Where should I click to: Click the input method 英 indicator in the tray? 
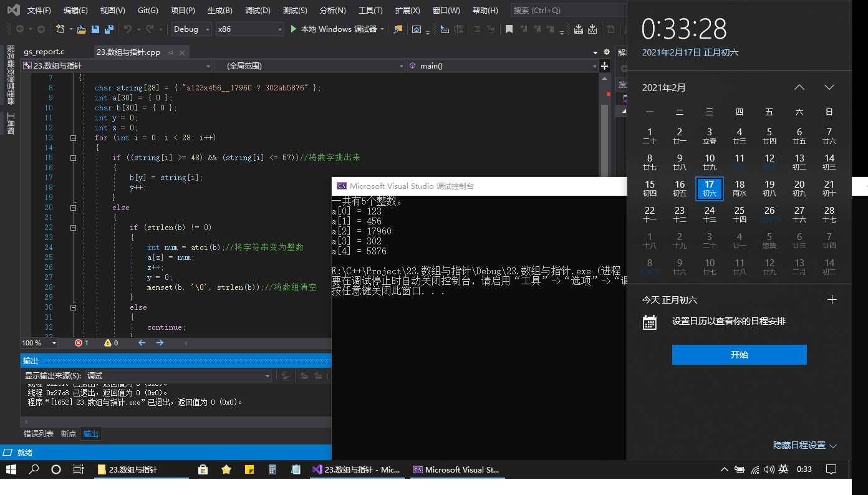783,469
